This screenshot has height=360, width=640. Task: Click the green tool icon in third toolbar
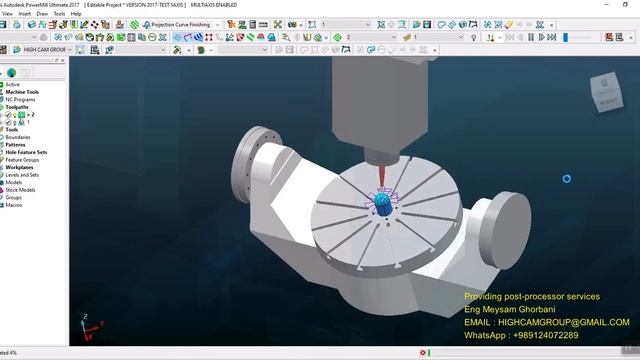pos(177,50)
